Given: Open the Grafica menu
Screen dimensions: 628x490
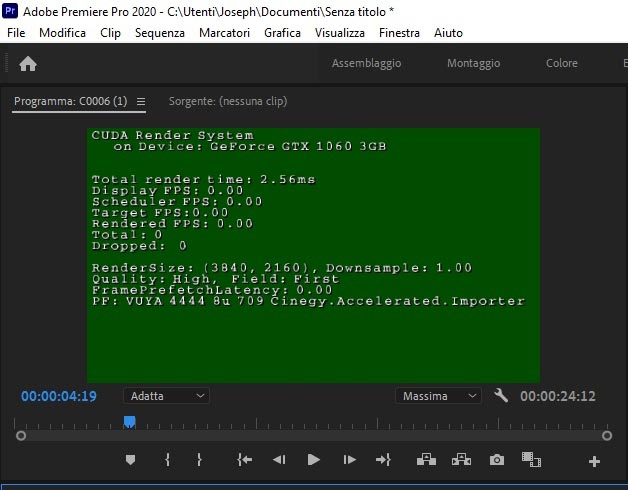Looking at the screenshot, I should pos(282,33).
